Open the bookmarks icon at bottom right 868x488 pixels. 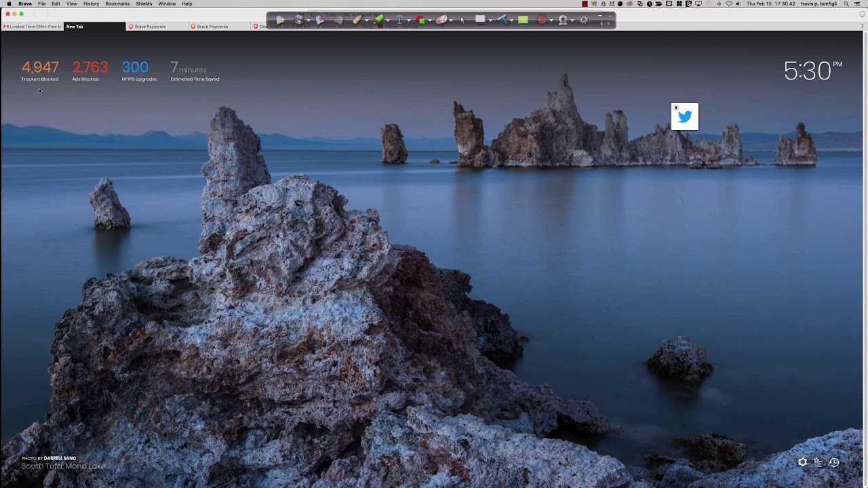[x=818, y=462]
